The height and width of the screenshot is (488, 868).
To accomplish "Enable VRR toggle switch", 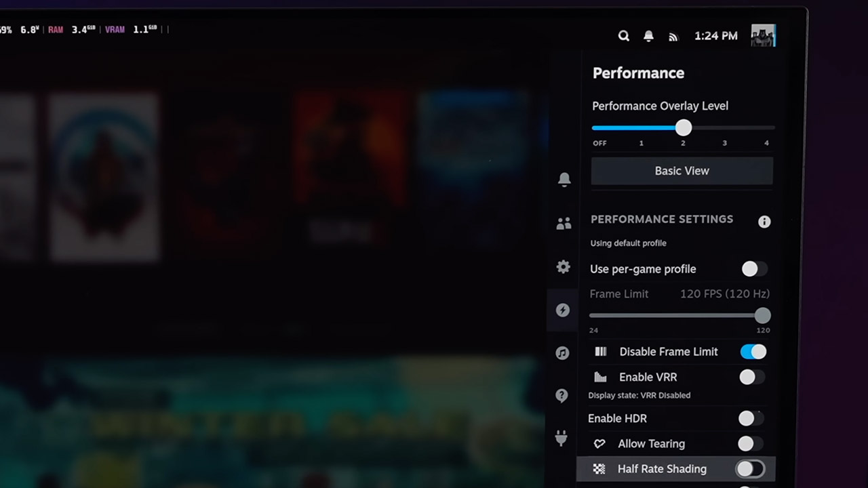I will [x=751, y=377].
